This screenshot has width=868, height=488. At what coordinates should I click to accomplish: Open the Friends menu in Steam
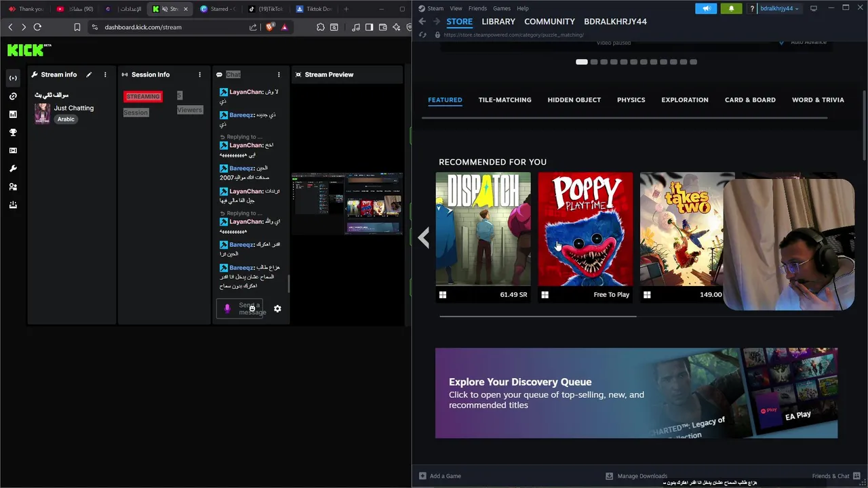click(477, 8)
